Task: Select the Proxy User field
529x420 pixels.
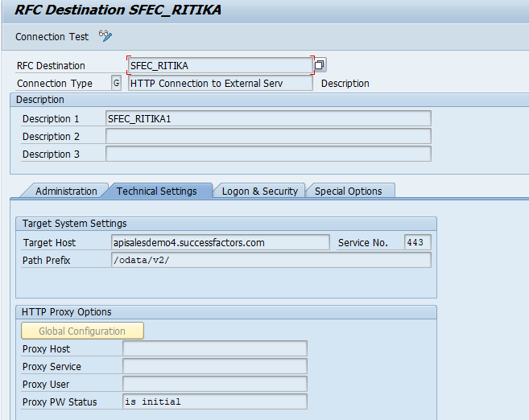Action: coord(215,384)
